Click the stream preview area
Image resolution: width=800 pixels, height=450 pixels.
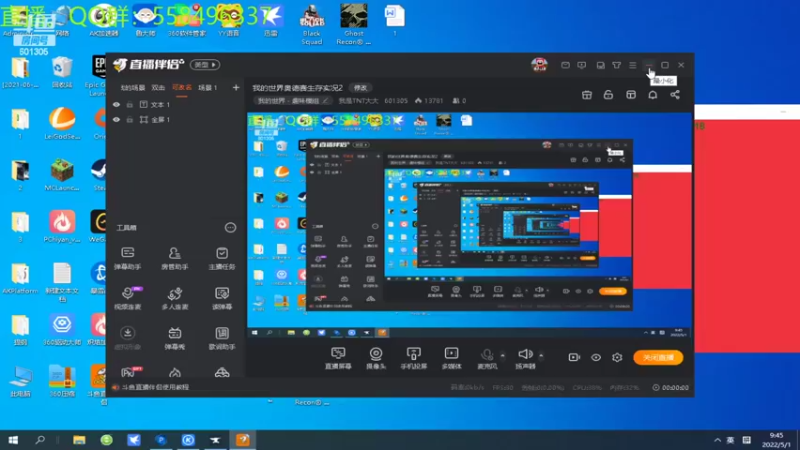tap(469, 225)
